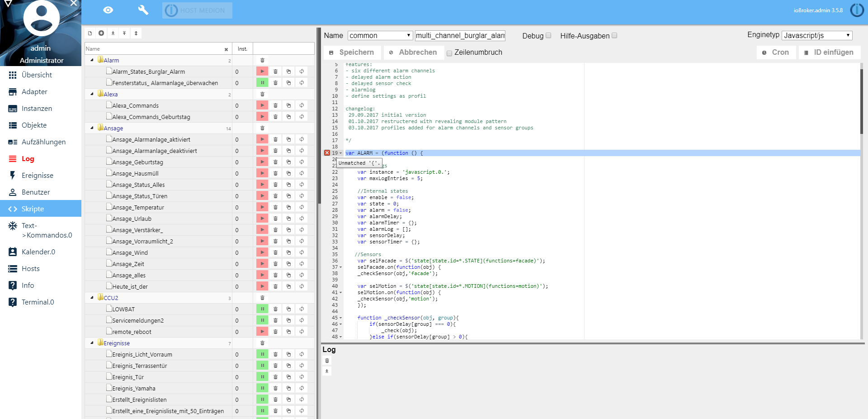Open the common group dropdown
868x419 pixels.
380,35
